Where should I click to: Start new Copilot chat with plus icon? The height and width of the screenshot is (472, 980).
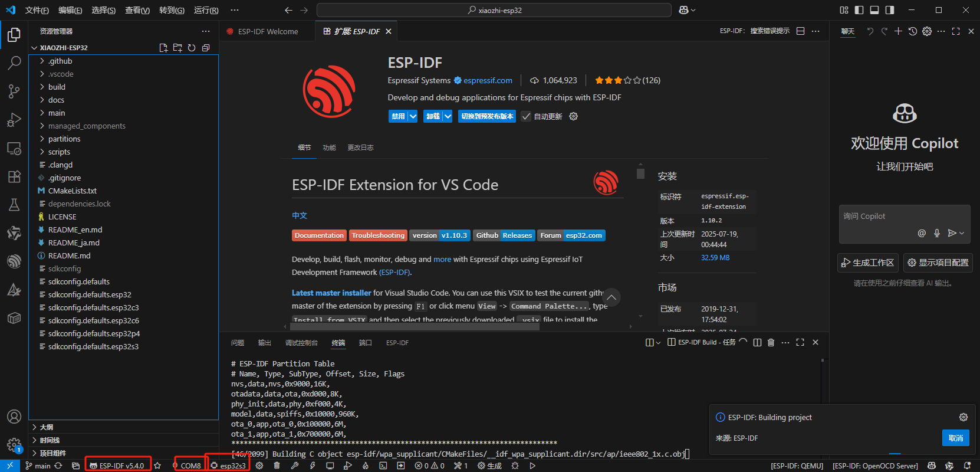tap(898, 31)
